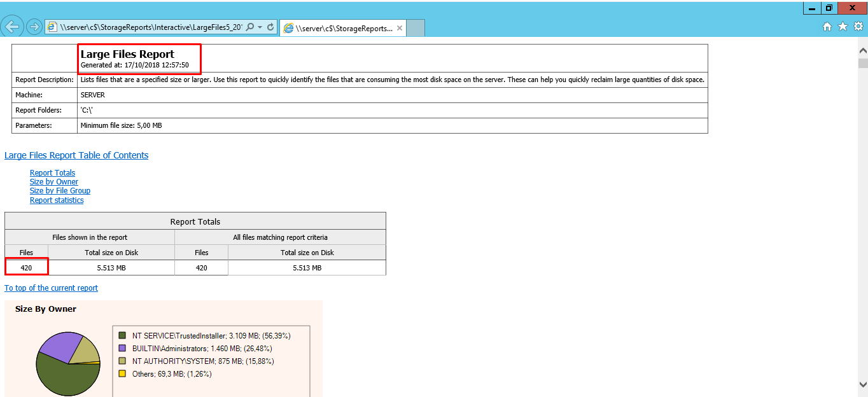Click the vertical scrollbar thumb
Viewport: 868px width, 397px height.
click(863, 63)
